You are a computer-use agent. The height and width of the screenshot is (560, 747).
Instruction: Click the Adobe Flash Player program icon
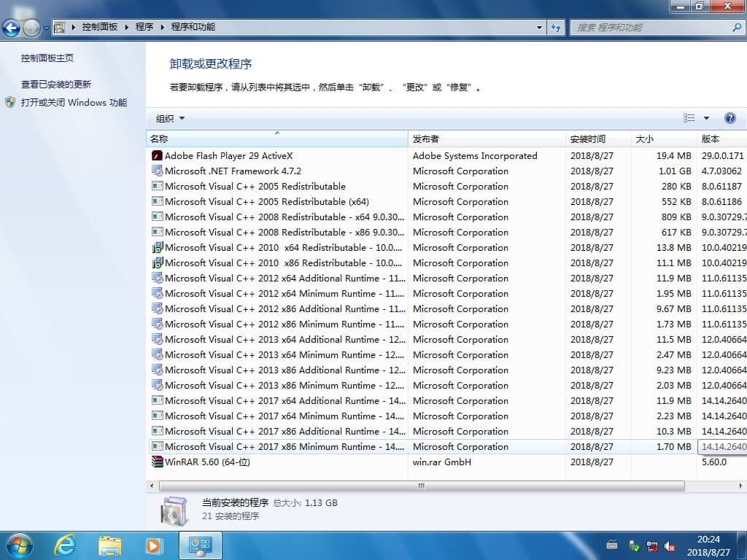tap(157, 155)
